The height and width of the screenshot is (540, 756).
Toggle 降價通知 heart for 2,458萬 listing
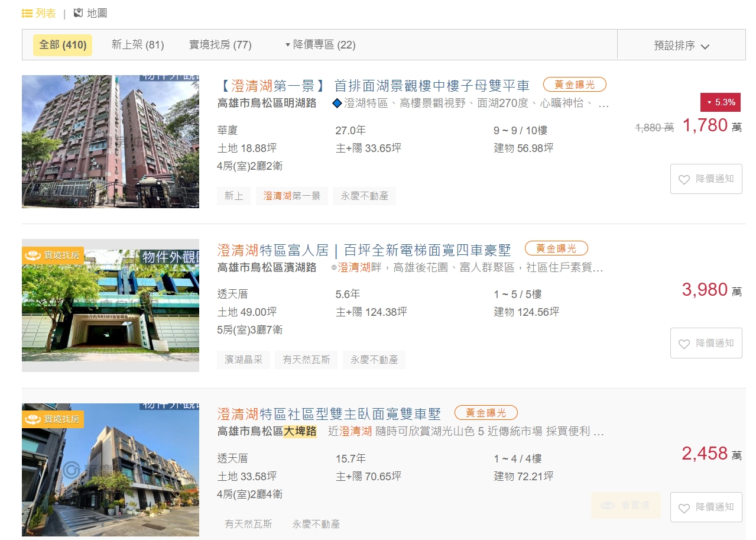706,507
